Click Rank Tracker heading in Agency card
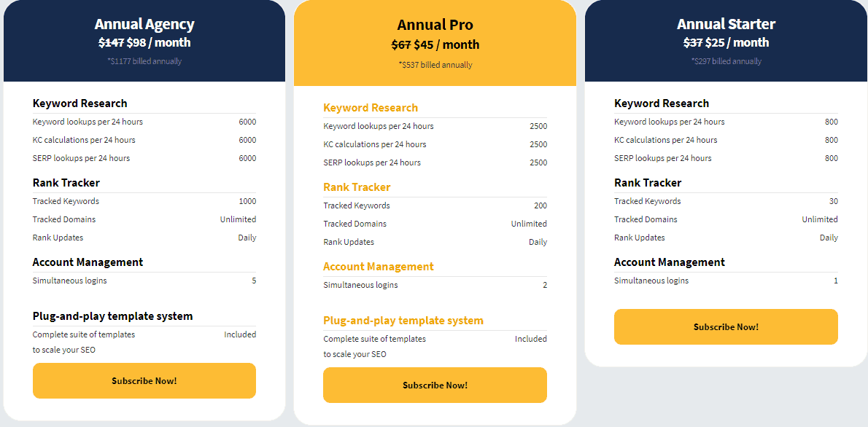 (x=66, y=183)
